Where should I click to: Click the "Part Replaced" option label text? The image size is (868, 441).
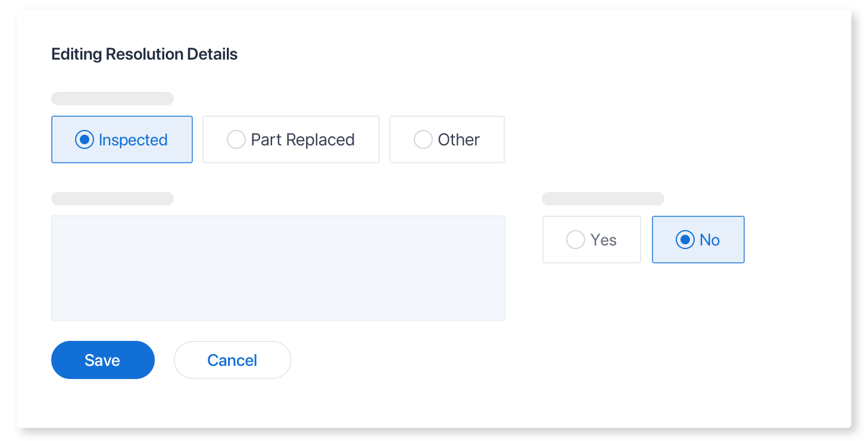click(x=302, y=139)
